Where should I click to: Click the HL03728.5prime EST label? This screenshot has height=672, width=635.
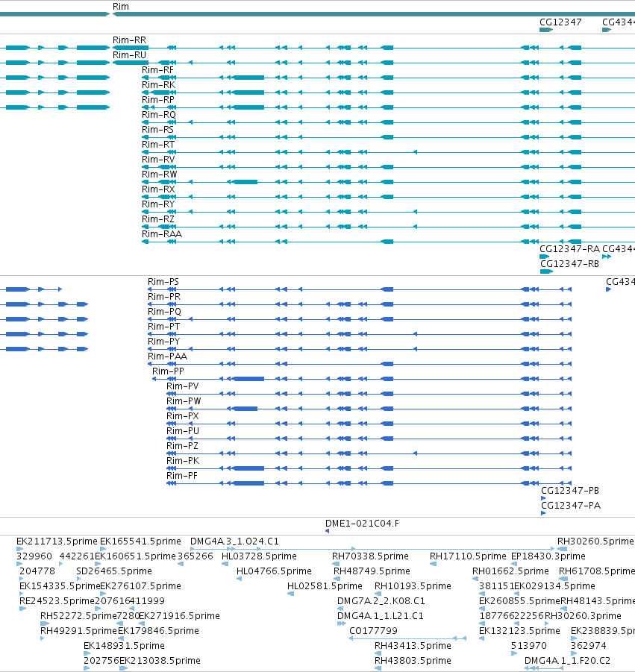point(259,556)
